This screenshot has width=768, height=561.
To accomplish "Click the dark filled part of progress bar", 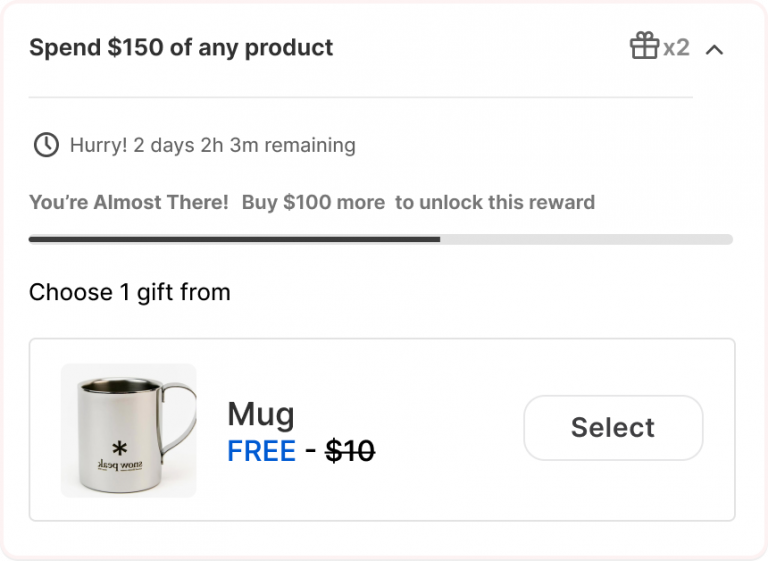I will [x=234, y=240].
